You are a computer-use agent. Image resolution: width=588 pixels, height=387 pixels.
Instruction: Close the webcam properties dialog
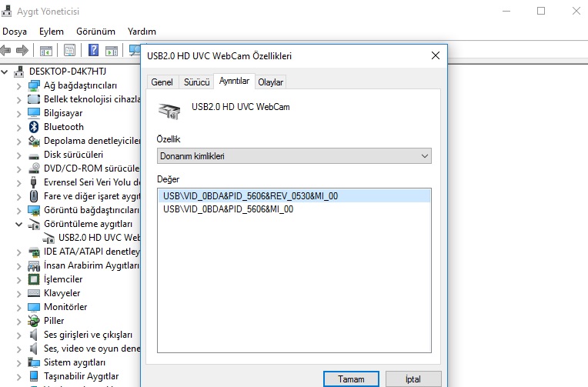tap(436, 56)
